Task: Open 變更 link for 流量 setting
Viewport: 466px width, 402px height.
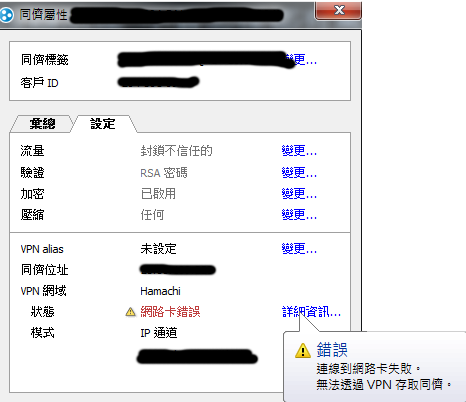Action: tap(299, 151)
